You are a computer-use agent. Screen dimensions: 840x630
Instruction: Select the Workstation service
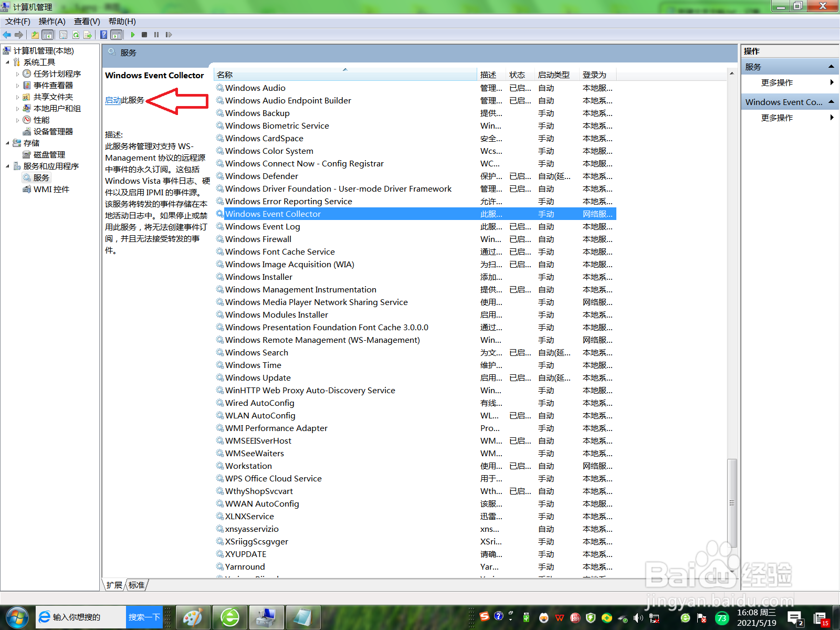[x=415, y=466]
